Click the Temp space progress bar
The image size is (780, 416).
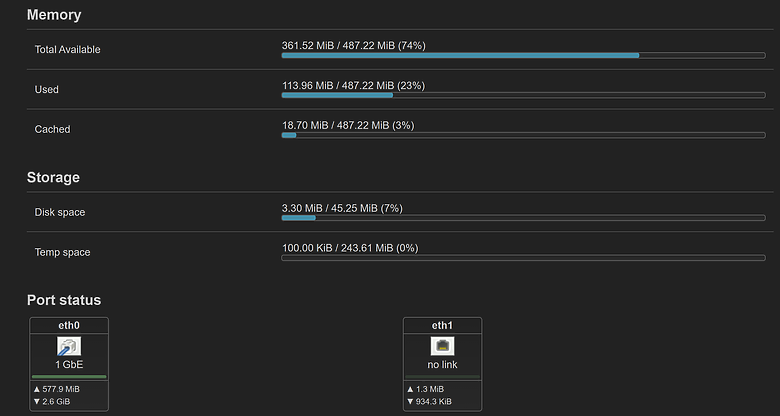(x=523, y=258)
